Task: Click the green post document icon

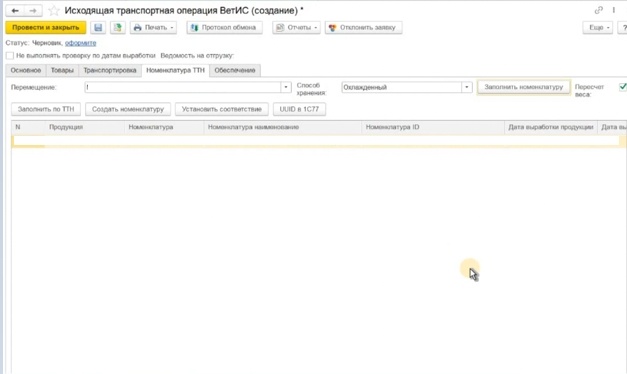Action: tap(118, 28)
